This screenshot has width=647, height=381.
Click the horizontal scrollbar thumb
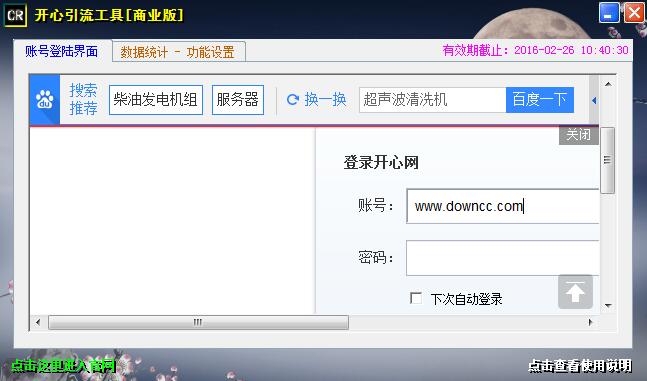click(198, 322)
